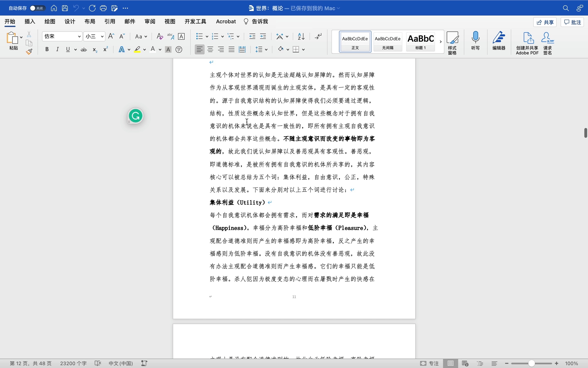Viewport: 588px width, 368px height.
Task: Switch to the 插入 tab
Action: pyautogui.click(x=30, y=21)
